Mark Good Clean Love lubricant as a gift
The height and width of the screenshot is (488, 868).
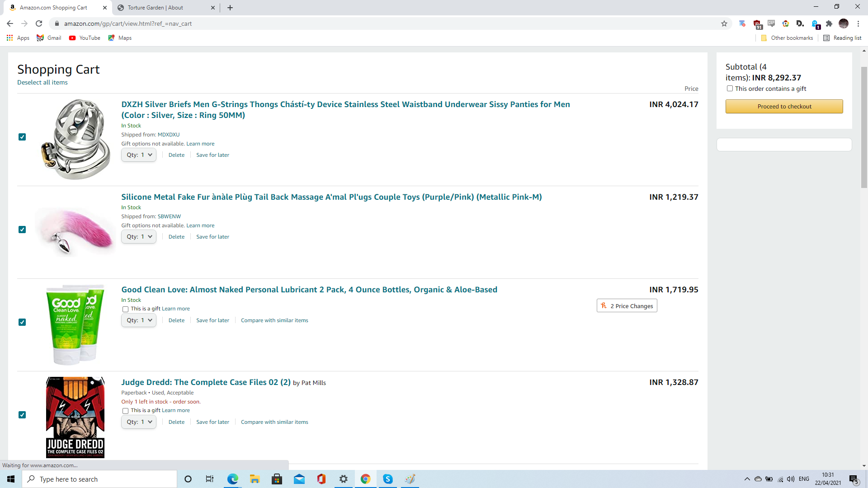point(125,309)
